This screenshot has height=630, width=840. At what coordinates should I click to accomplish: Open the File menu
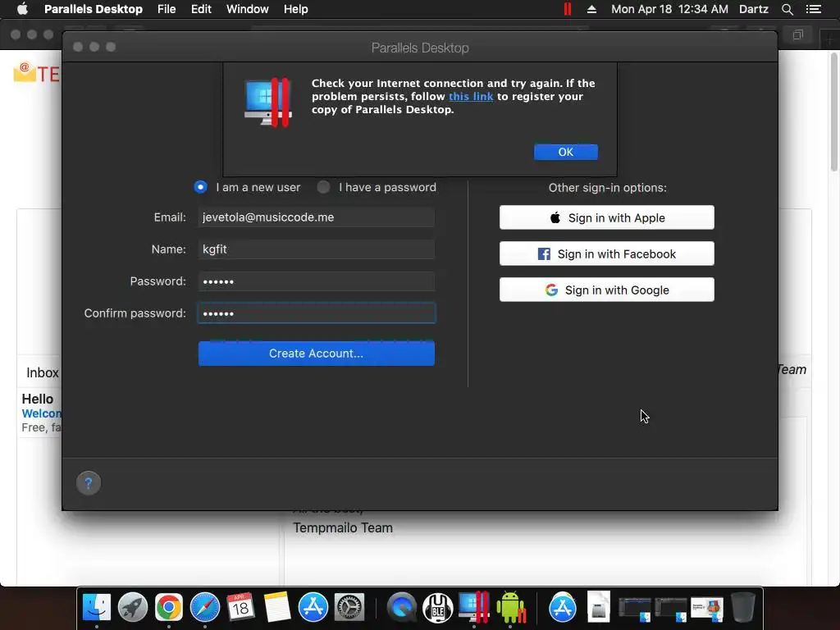coord(167,9)
